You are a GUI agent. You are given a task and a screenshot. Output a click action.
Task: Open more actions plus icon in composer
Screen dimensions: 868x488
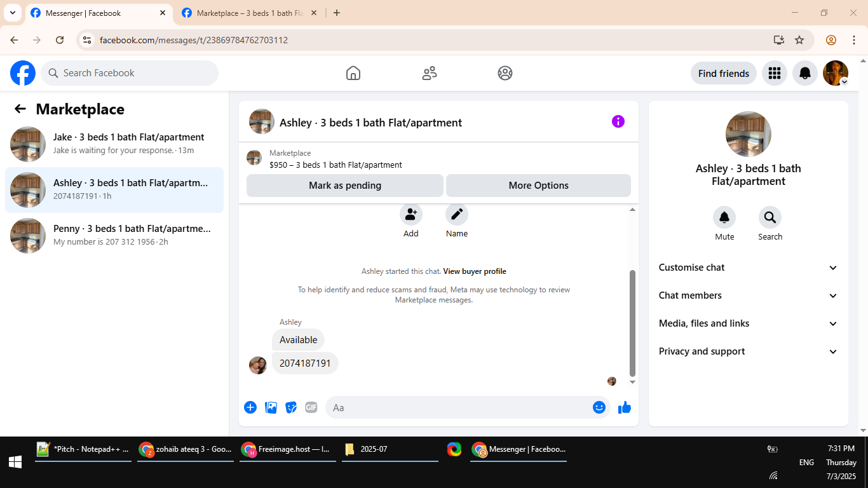(x=250, y=407)
